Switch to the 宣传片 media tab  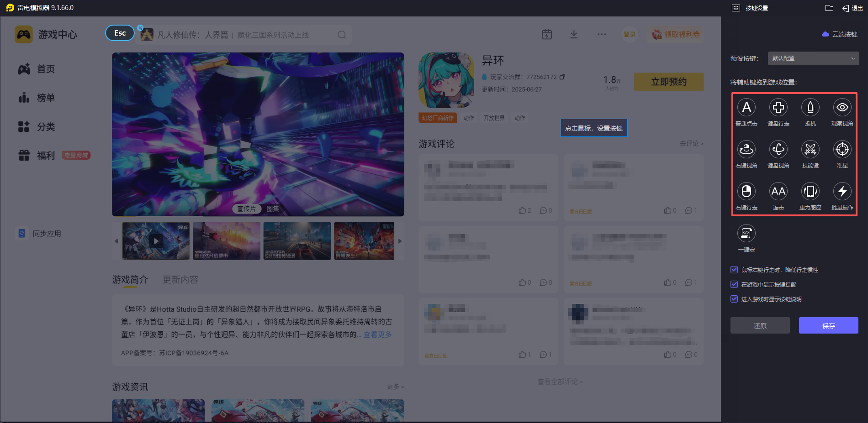(x=246, y=209)
